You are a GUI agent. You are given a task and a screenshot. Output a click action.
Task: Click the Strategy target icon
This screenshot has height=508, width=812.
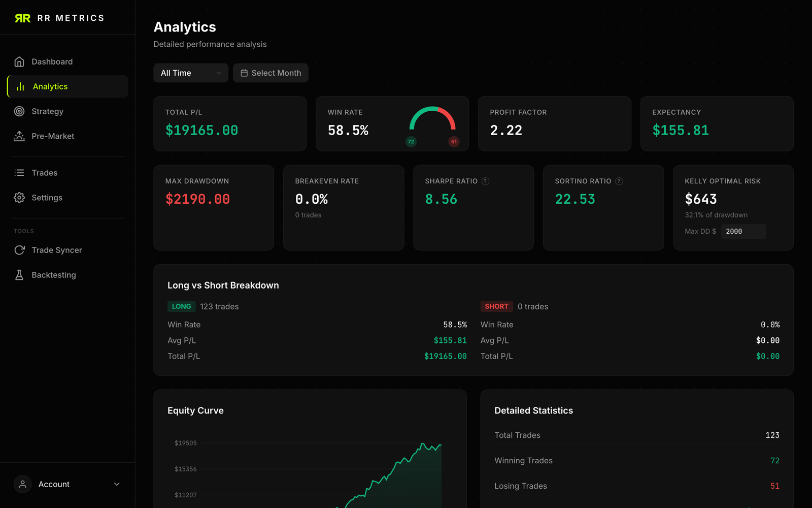(19, 111)
